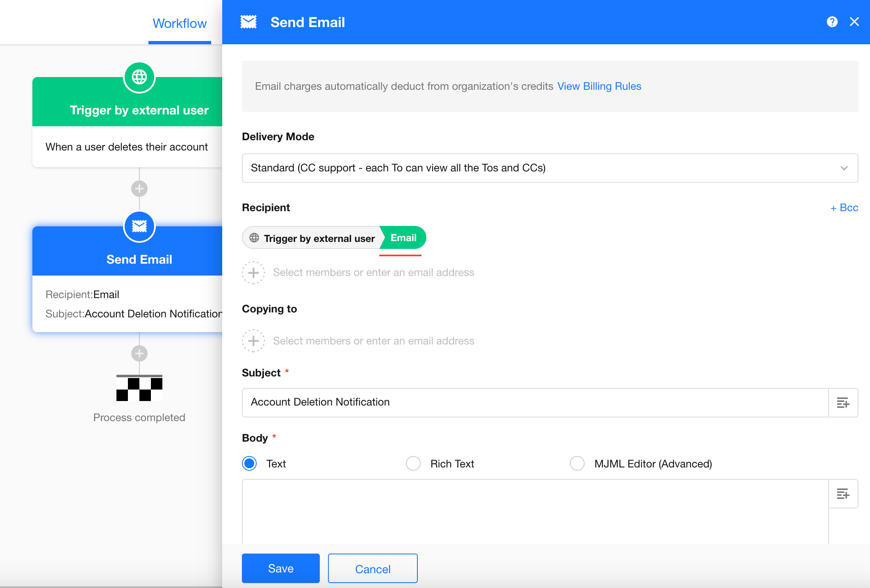Open the Delivery Mode dropdown
This screenshot has width=870, height=588.
pyautogui.click(x=550, y=168)
